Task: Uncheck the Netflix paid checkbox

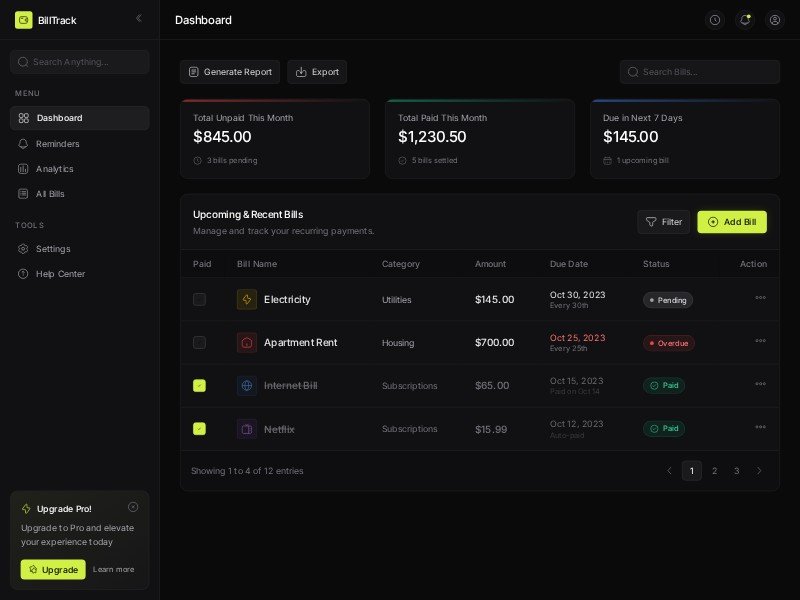Action: 199,428
